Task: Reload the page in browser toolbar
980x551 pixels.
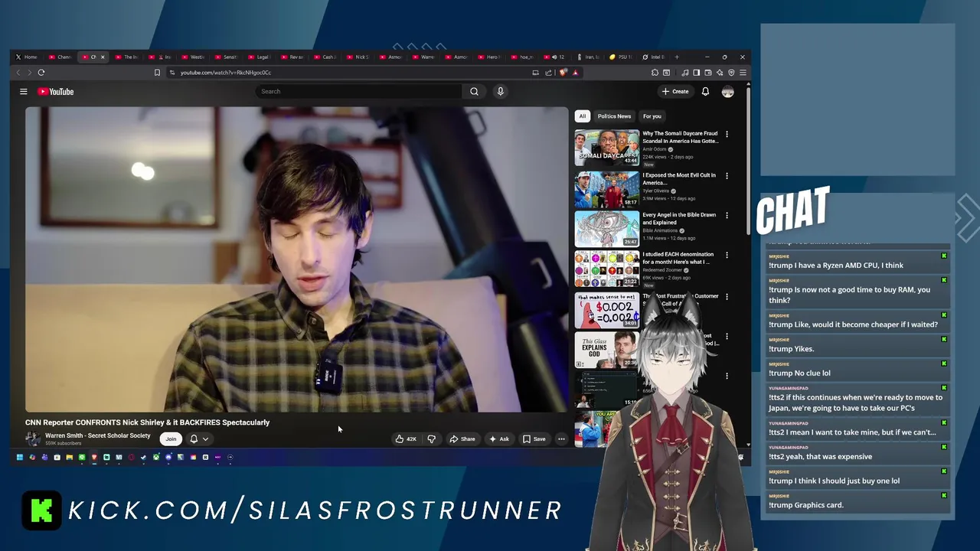Action: point(41,72)
